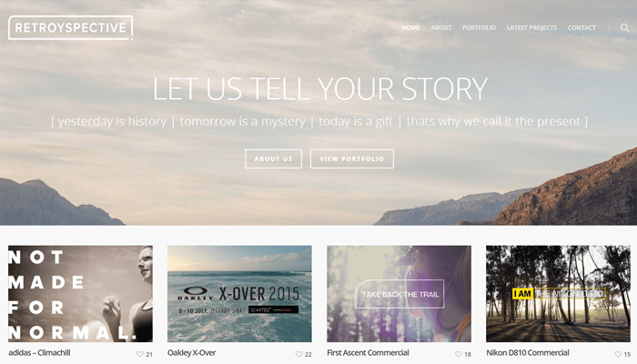Click the View Portfolio button
Screen dimensions: 637x364
click(x=352, y=159)
